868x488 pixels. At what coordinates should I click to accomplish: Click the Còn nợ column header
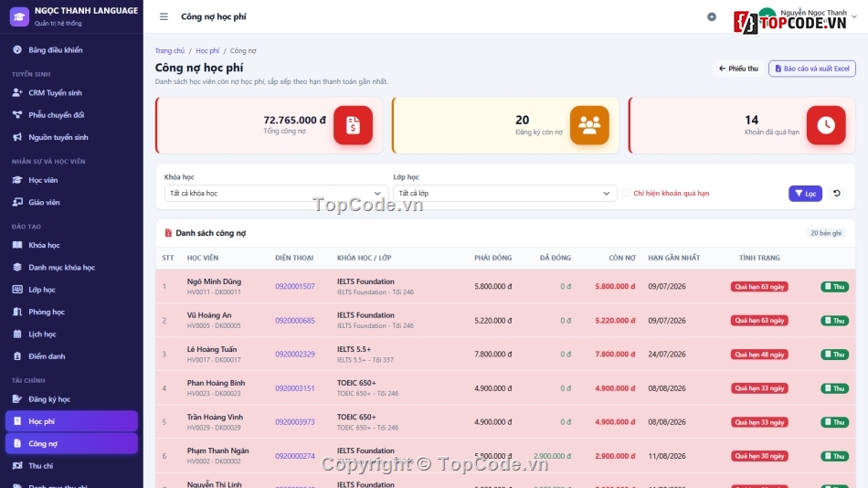(622, 258)
